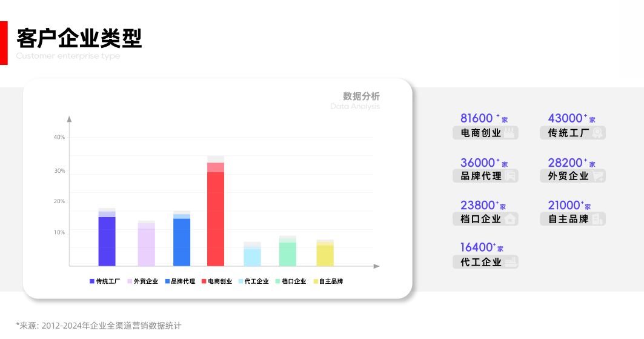The width and height of the screenshot is (644, 339).
Task: Click the tall red 电商创业 bar
Action: (216, 218)
